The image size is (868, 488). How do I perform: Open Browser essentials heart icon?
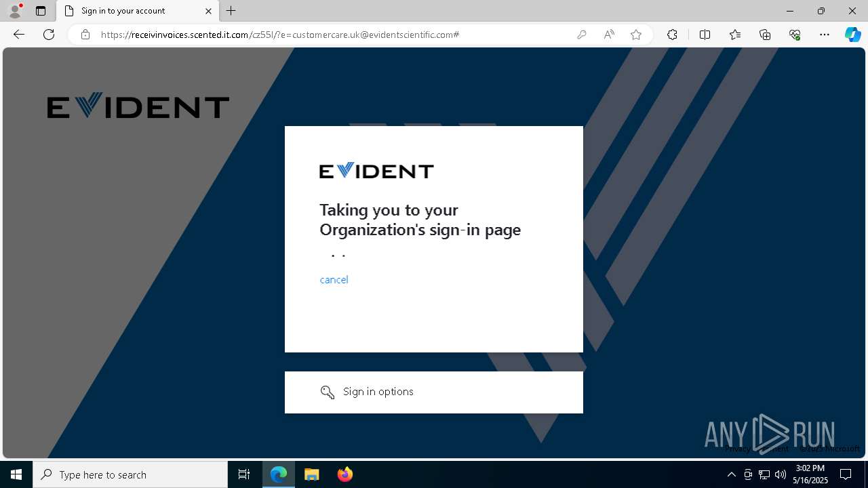(795, 35)
